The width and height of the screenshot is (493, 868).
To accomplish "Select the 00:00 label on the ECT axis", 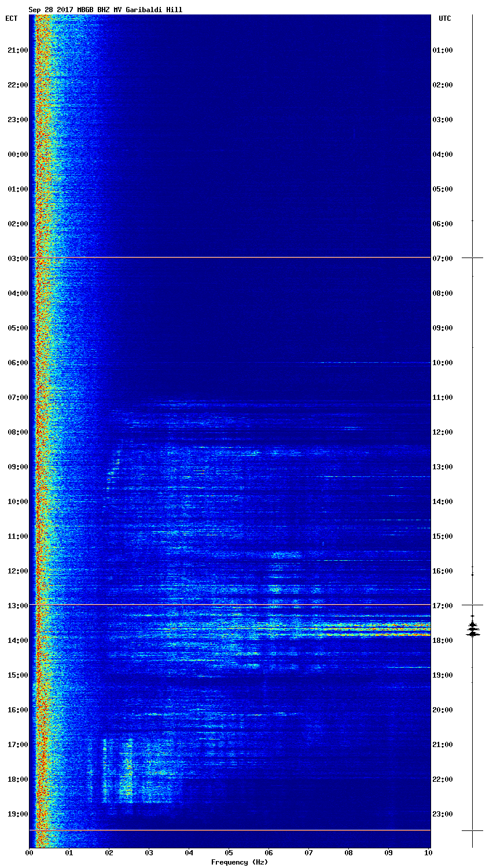I will tap(18, 155).
